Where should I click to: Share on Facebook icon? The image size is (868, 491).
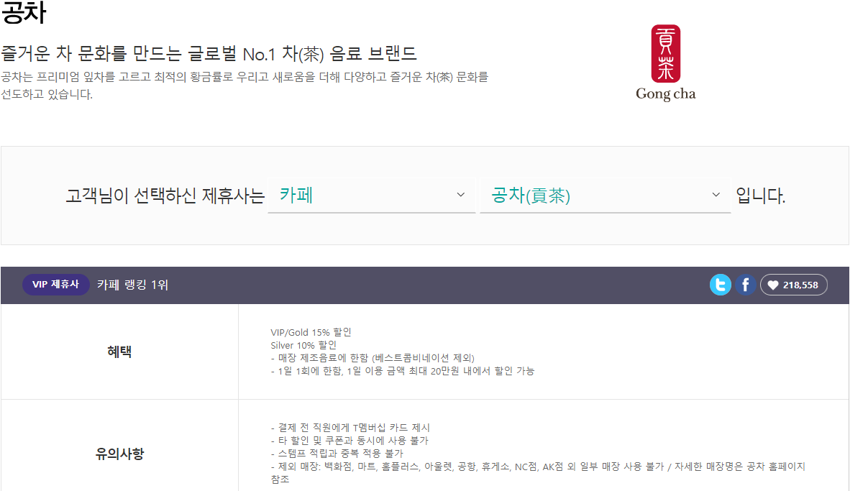click(746, 285)
